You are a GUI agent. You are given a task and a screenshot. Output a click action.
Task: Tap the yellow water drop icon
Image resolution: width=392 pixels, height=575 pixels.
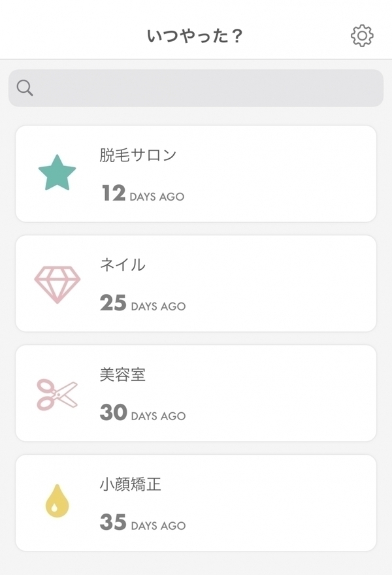[57, 502]
